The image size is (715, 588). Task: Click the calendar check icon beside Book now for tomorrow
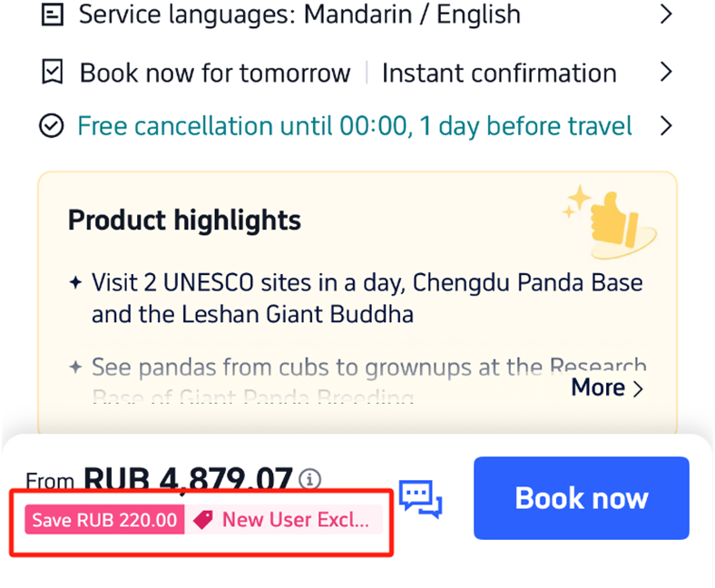[x=53, y=73]
